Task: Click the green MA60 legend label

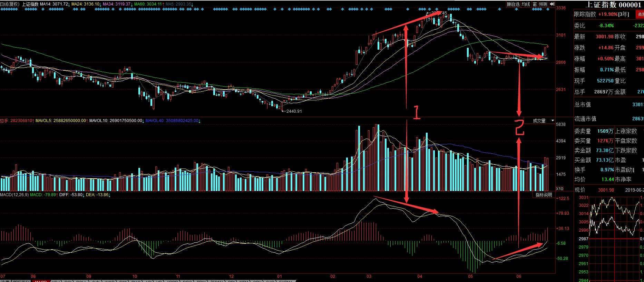Action: [148, 4]
